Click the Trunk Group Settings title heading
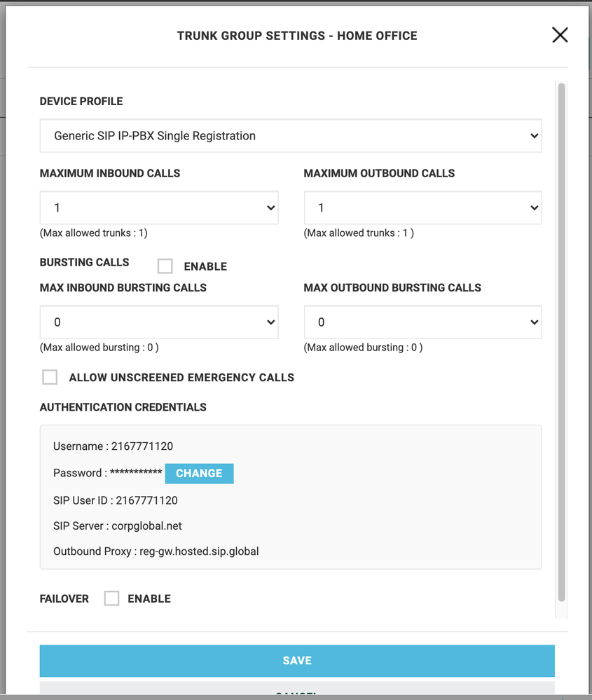The image size is (592, 700). 297,36
